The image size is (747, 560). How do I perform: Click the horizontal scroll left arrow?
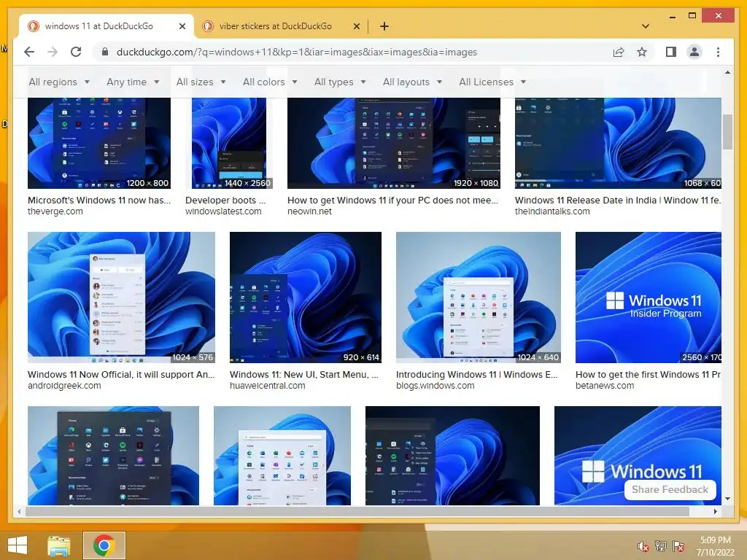click(x=19, y=511)
